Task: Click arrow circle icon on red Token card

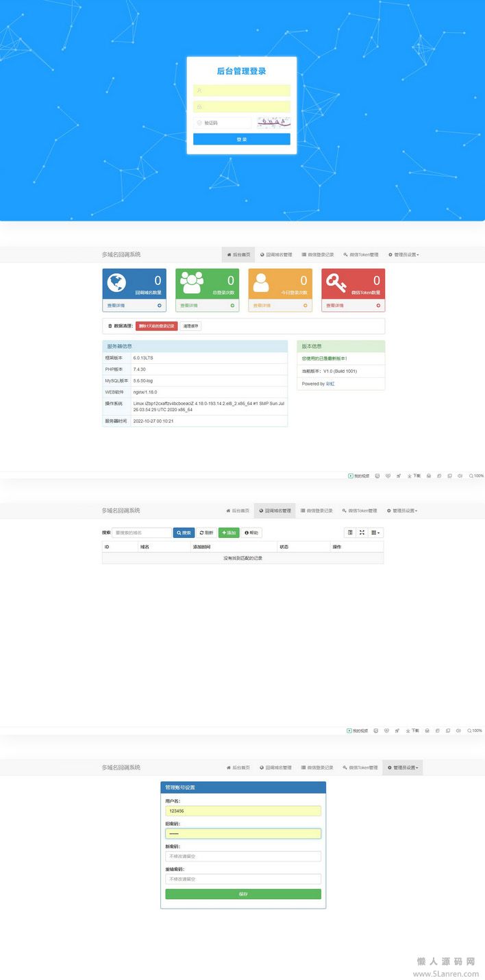Action: click(x=379, y=306)
